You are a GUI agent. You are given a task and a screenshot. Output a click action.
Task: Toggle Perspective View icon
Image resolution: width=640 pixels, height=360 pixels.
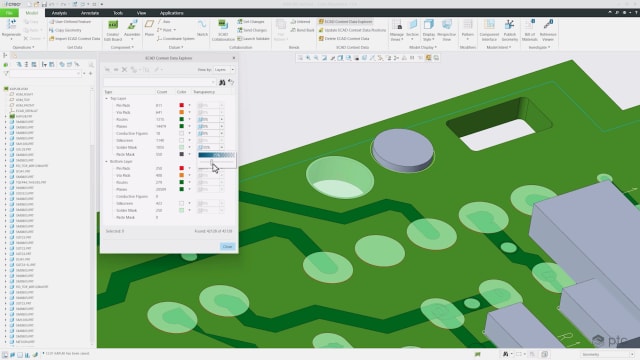click(x=447, y=24)
